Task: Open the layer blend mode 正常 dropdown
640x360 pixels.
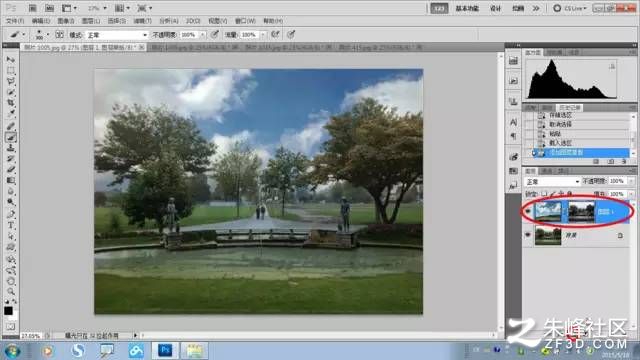Action: tap(552, 181)
